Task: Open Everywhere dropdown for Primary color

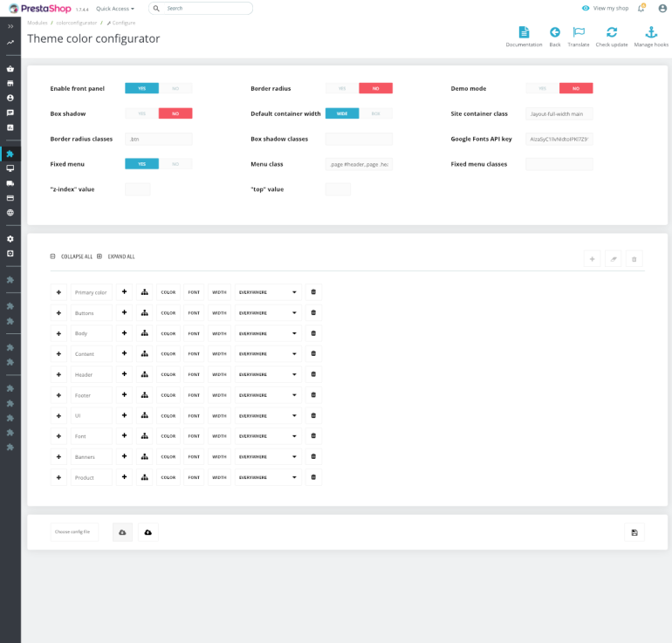Action: tap(268, 292)
